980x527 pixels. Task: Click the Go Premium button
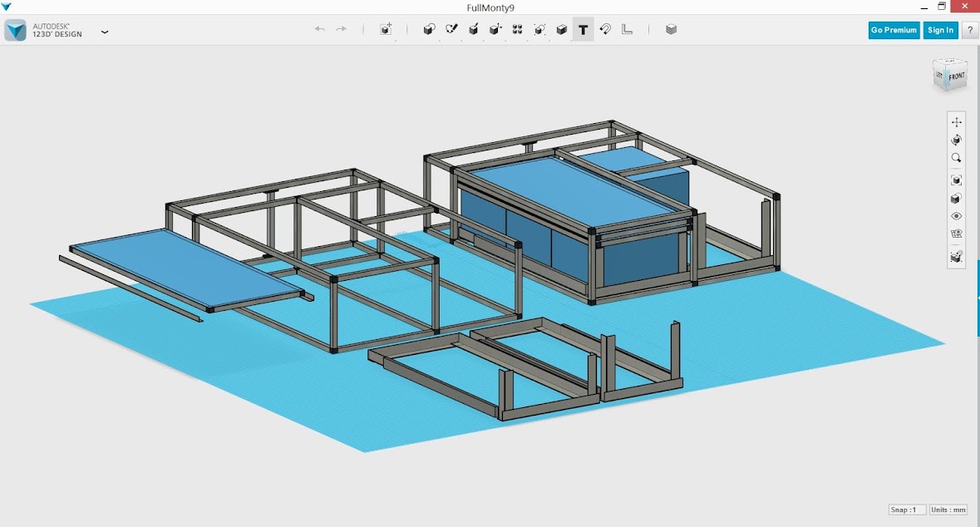click(894, 30)
